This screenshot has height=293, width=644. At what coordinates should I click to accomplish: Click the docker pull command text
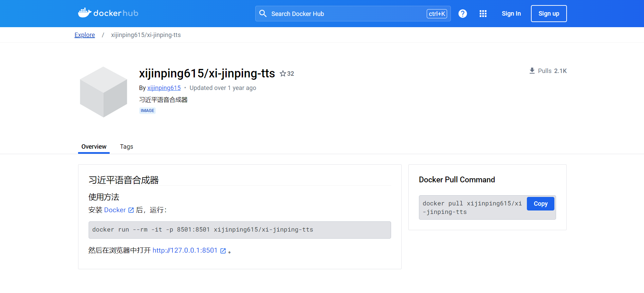point(472,207)
